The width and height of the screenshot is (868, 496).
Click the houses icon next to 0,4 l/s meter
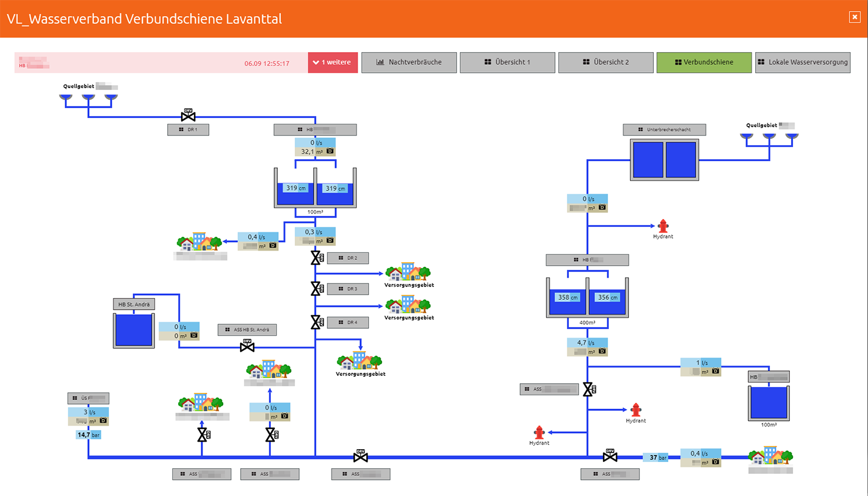(x=199, y=242)
